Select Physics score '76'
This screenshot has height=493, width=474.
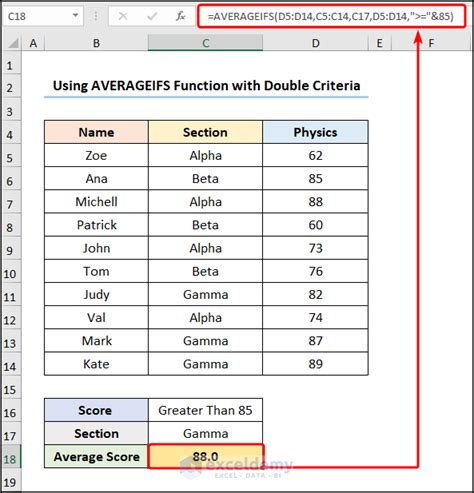315,271
